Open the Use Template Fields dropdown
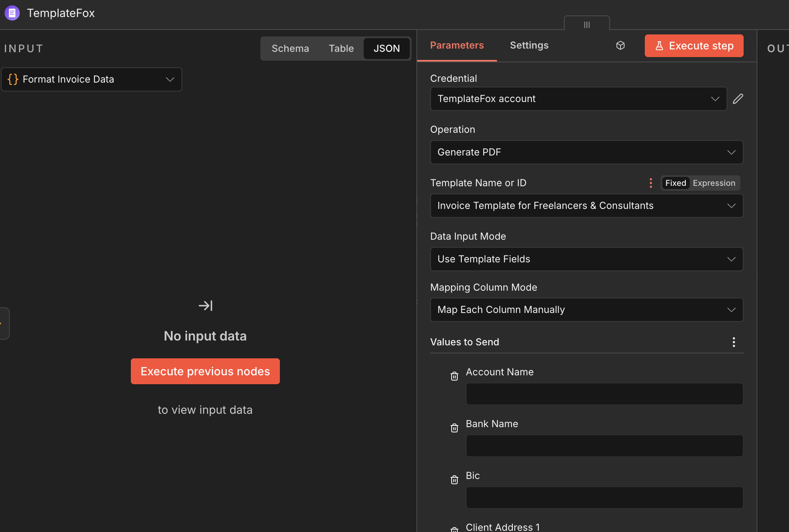Viewport: 789px width, 532px height. (x=586, y=259)
